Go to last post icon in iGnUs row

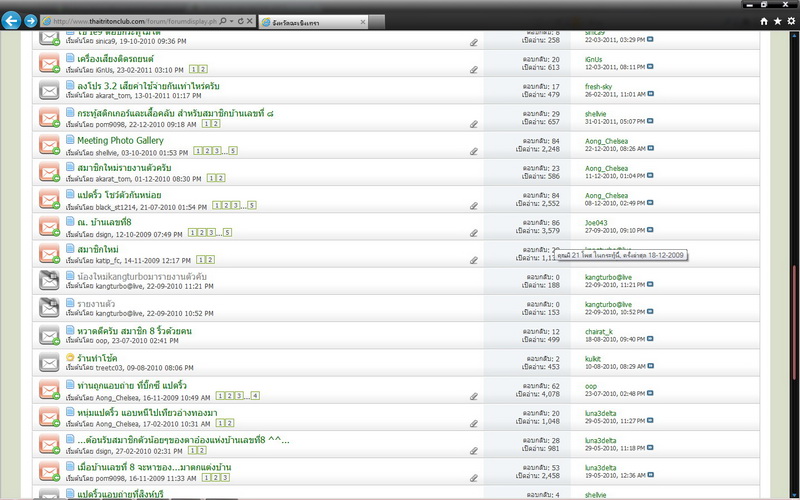[x=650, y=67]
